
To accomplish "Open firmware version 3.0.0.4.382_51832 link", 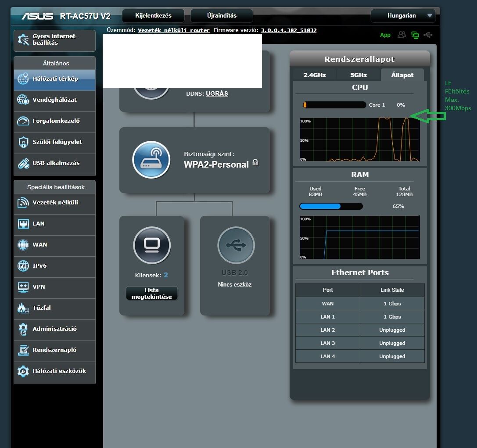I will (x=288, y=30).
